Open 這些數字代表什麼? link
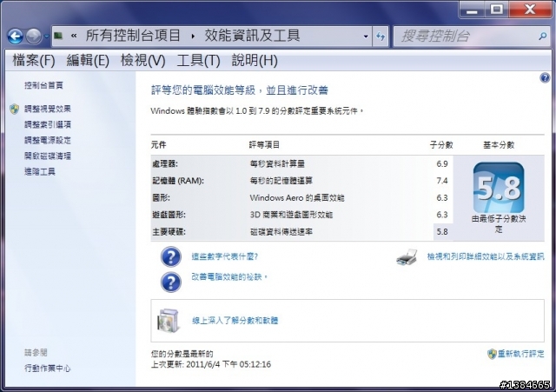The height and width of the screenshot is (392, 556). [224, 256]
